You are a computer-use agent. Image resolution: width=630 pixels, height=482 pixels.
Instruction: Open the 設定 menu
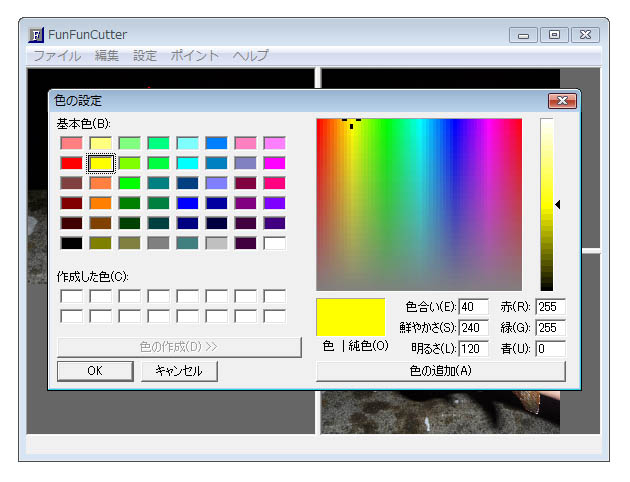click(x=145, y=55)
